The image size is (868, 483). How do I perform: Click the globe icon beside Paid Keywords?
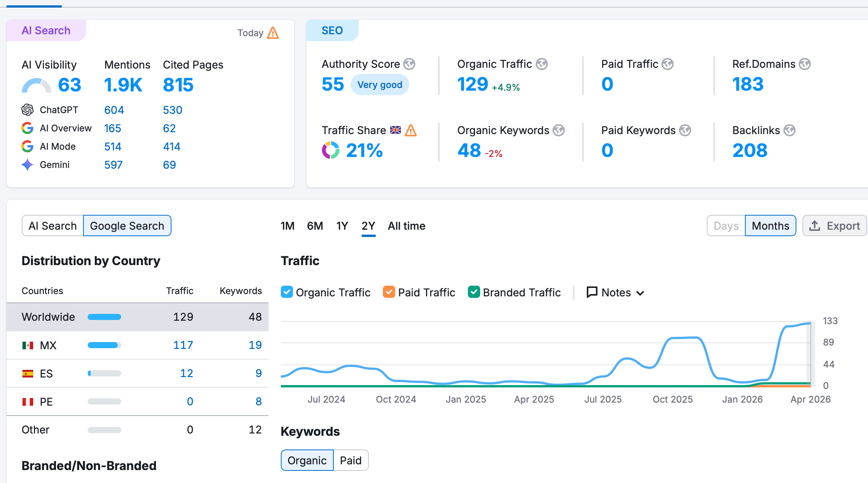pos(685,130)
